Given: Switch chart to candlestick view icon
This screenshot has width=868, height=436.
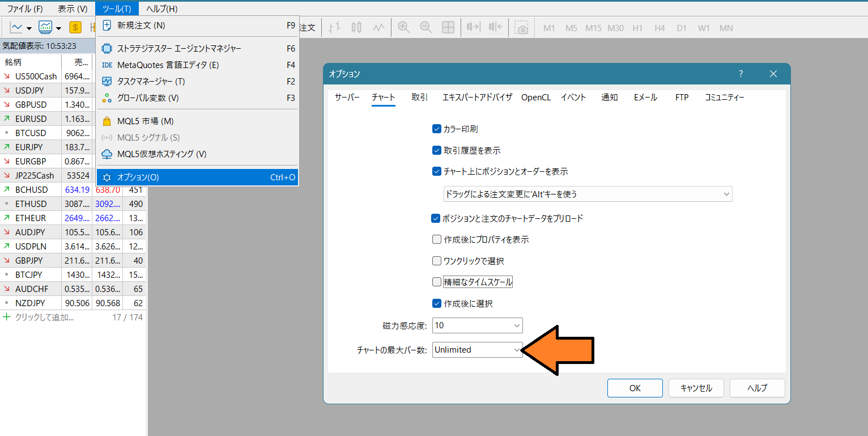Looking at the screenshot, I should (356, 27).
